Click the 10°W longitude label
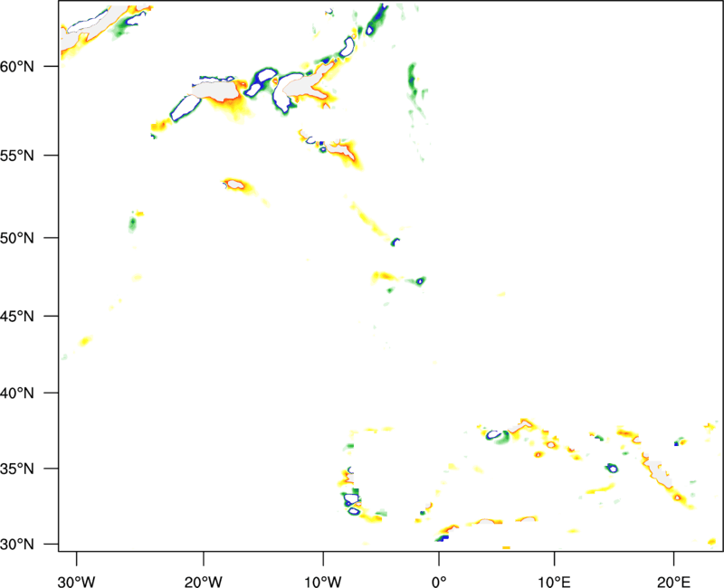The width and height of the screenshot is (724, 588). pos(323,582)
